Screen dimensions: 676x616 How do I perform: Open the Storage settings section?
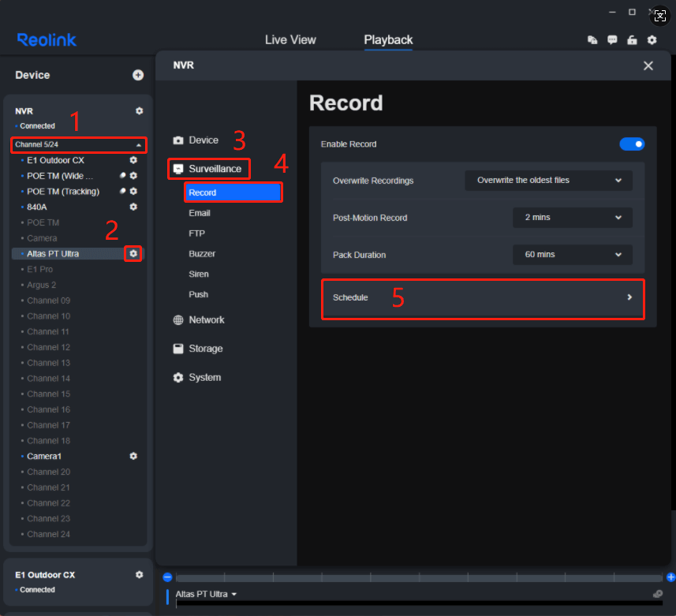[x=198, y=349]
